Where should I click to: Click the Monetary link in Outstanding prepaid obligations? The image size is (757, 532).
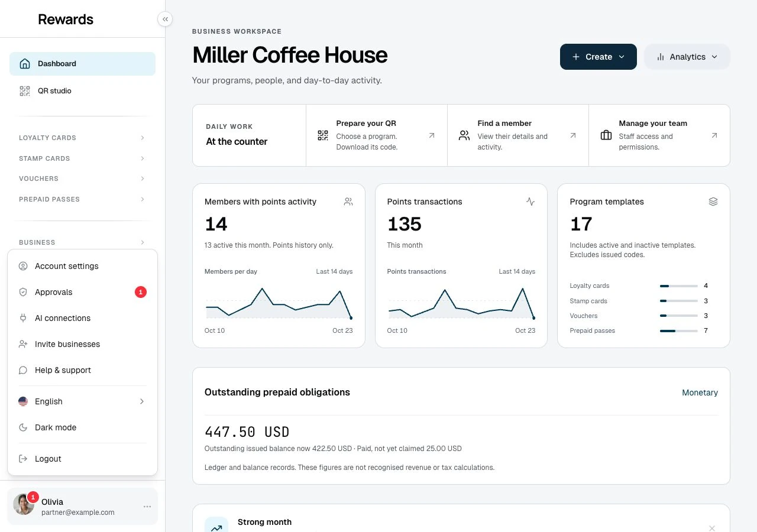point(700,392)
